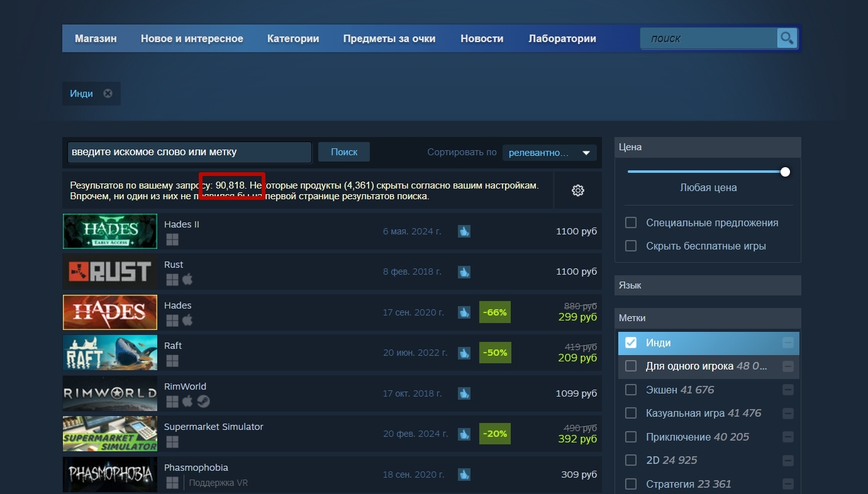Check the Казуальная игра tag filter
Screen dimensions: 868x494
tap(631, 414)
